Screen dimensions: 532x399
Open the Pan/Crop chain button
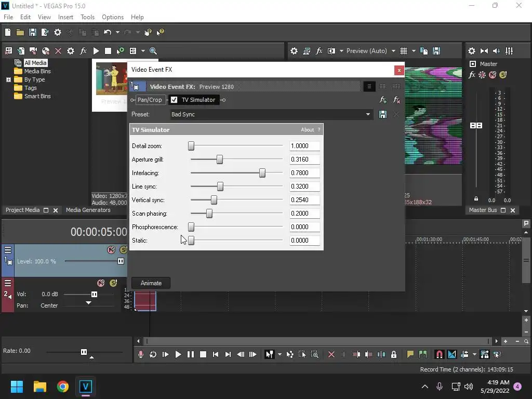(150, 100)
